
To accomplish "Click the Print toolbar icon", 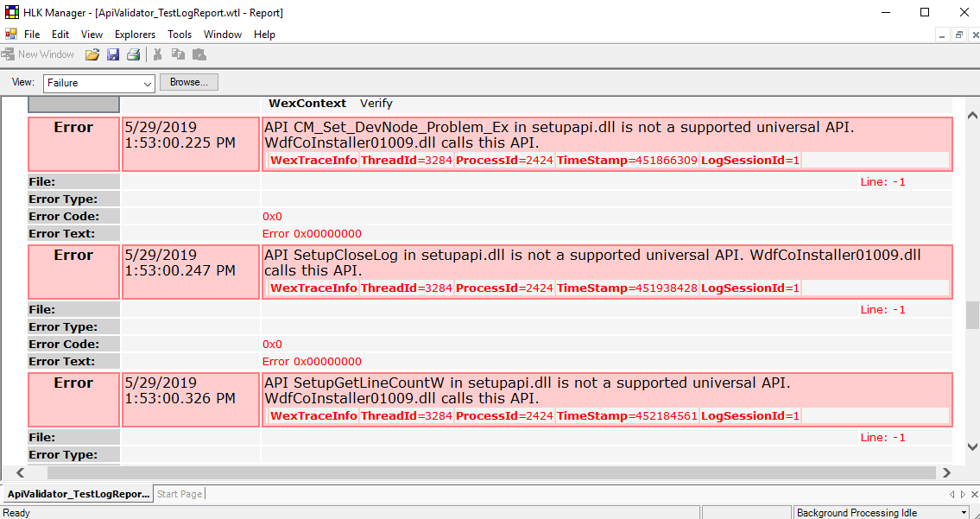I will pyautogui.click(x=133, y=54).
